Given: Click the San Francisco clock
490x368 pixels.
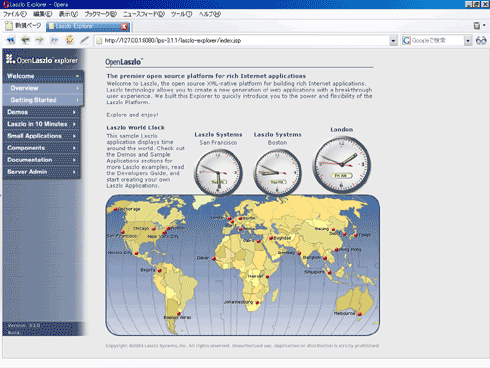Looking at the screenshot, I should point(218,172).
